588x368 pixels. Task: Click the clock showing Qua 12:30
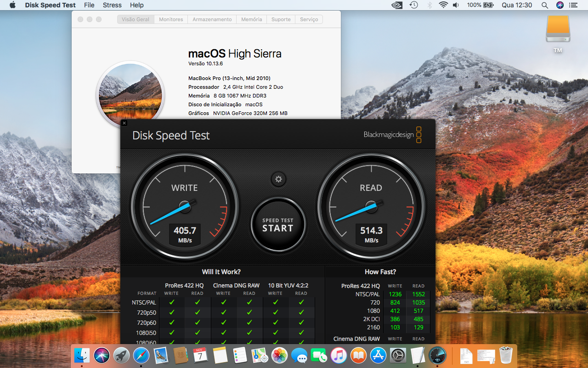coord(517,5)
